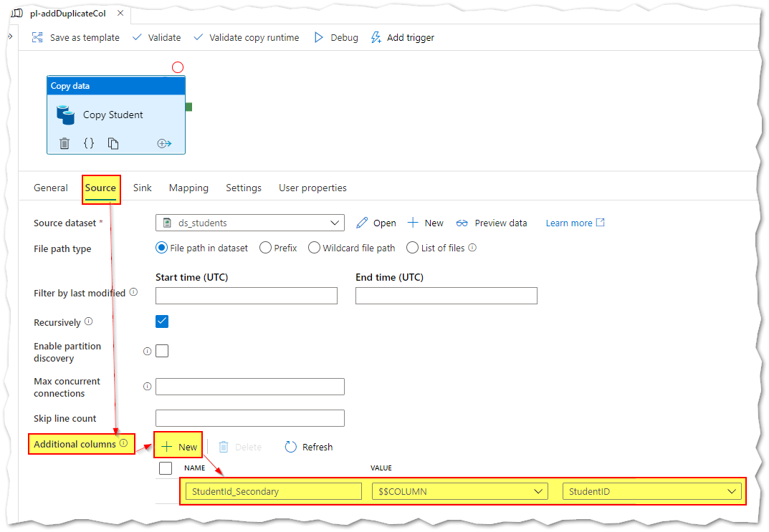The height and width of the screenshot is (532, 769).
Task: Click the StudentId_Secondary name field
Action: click(274, 491)
